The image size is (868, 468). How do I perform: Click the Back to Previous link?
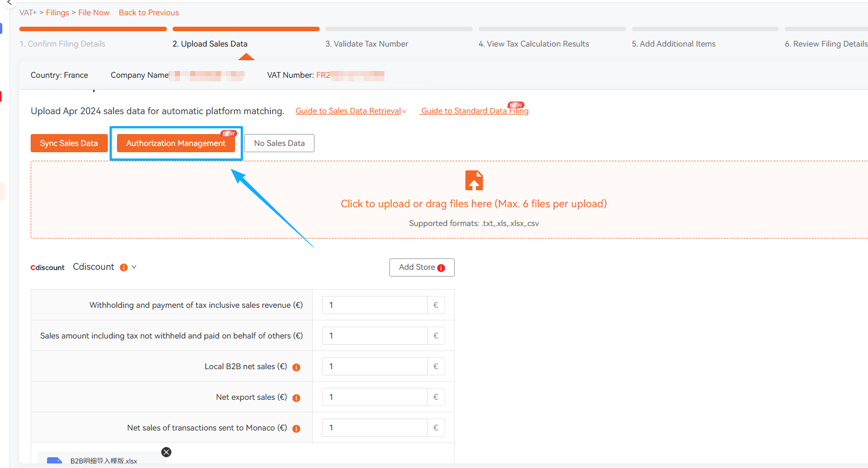149,12
